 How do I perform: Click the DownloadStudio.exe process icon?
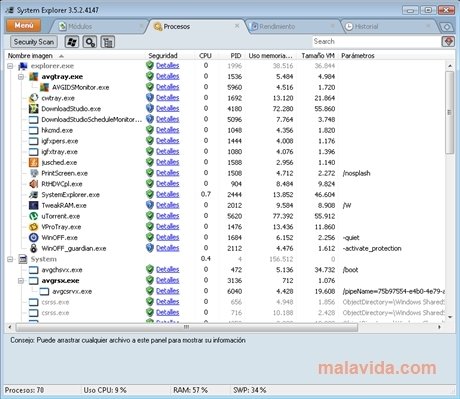pyautogui.click(x=33, y=109)
